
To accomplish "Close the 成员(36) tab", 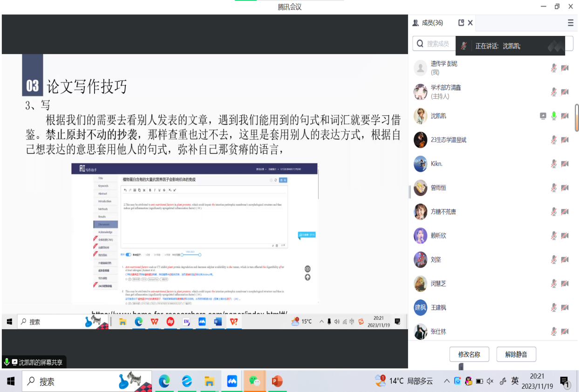I will tap(470, 22).
